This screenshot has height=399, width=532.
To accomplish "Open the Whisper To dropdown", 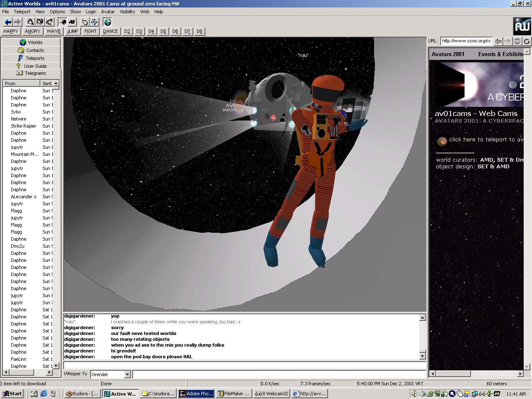I will (127, 374).
